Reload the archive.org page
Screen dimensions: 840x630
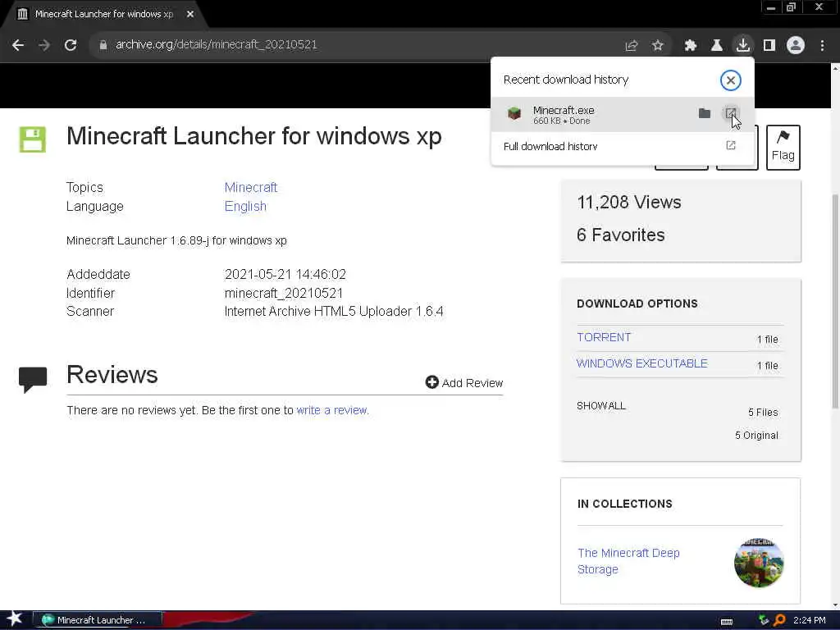(x=71, y=46)
